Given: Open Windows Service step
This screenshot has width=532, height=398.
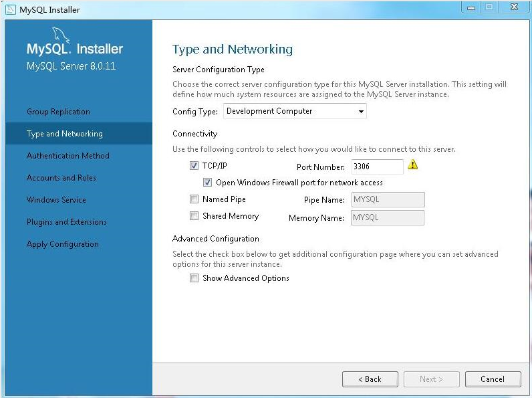Looking at the screenshot, I should point(56,200).
